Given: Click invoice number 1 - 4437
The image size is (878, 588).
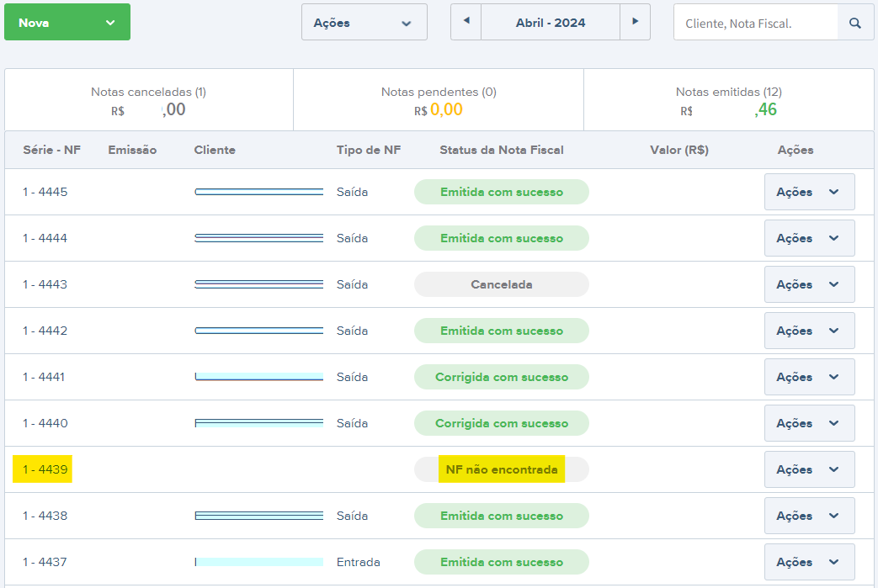Looking at the screenshot, I should tap(45, 562).
